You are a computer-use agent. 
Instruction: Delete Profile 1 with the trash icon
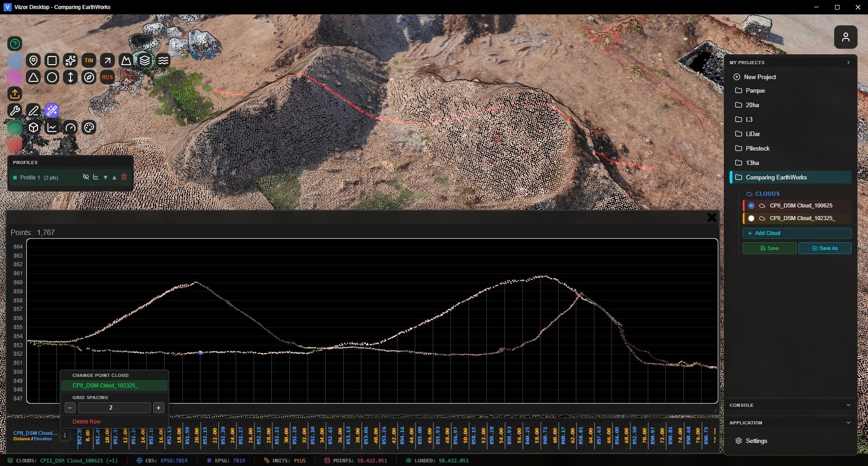tap(124, 177)
